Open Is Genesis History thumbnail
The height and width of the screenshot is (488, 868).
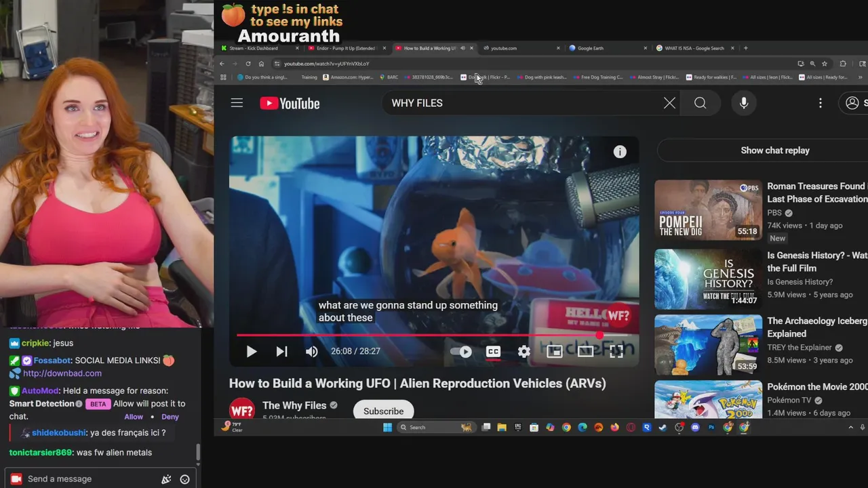[708, 279]
